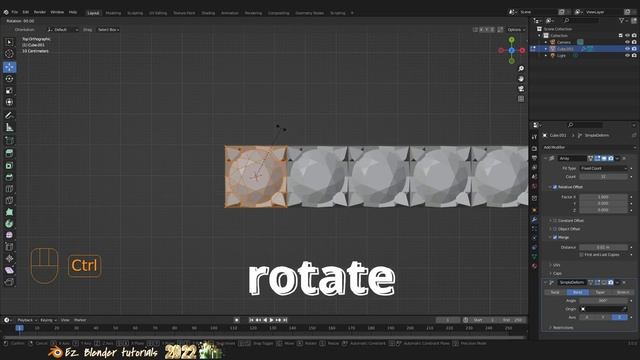This screenshot has height=360, width=640.
Task: Select the Select Box tool in left toolbar
Action: [9, 42]
